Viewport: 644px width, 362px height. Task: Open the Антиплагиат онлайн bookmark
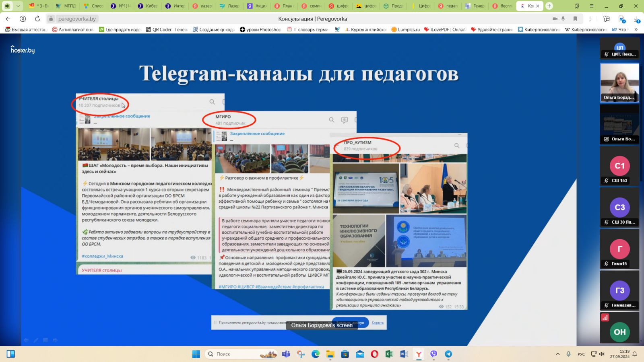[x=72, y=29]
